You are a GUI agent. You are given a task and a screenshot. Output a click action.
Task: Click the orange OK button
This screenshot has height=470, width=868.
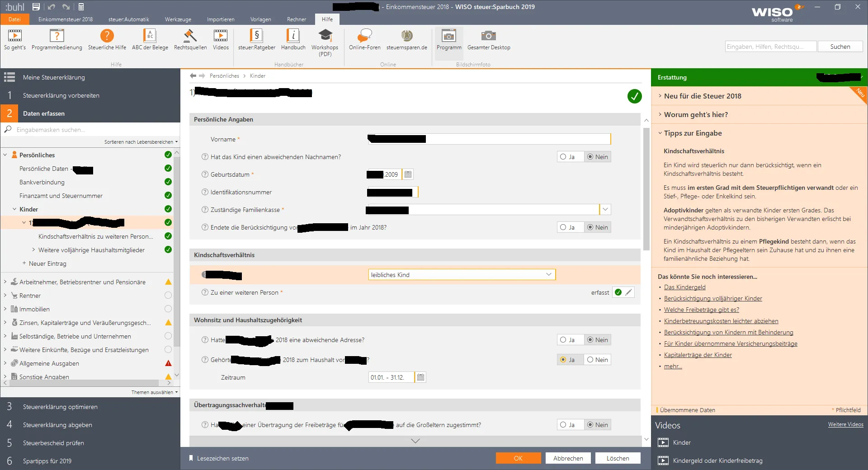tap(518, 458)
